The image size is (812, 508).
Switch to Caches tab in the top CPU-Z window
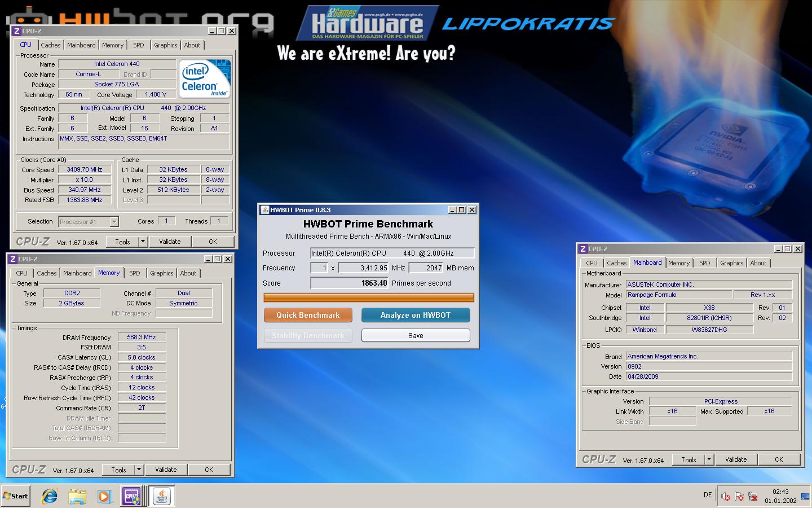[x=51, y=45]
